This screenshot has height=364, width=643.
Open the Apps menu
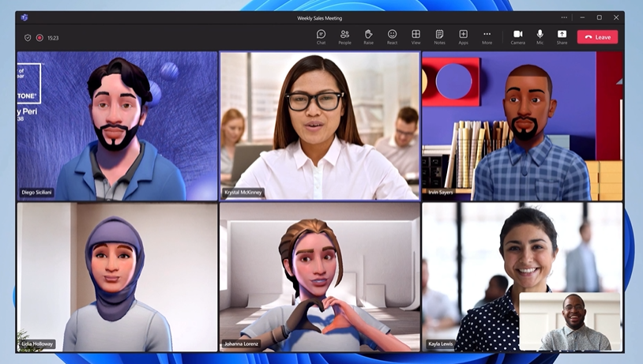[463, 36]
